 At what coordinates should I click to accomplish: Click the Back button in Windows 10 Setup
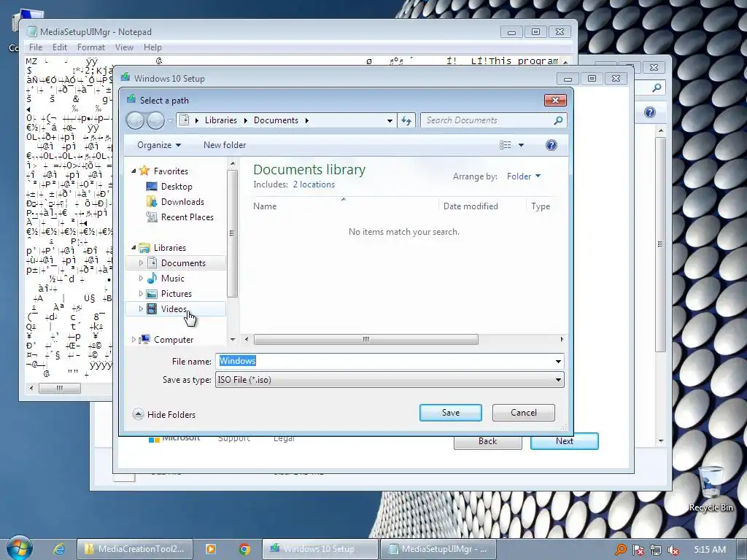click(x=487, y=441)
